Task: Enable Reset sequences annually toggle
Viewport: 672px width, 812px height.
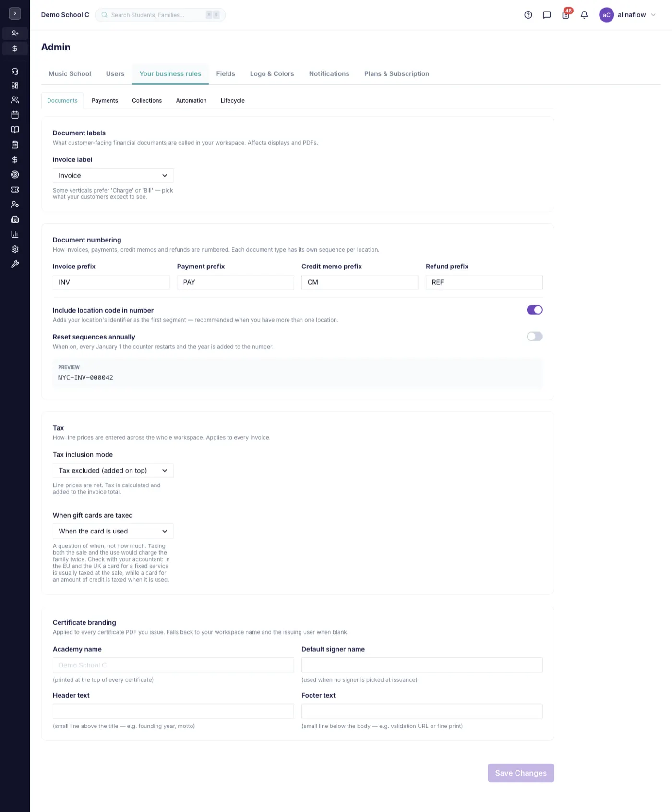Action: pos(535,337)
